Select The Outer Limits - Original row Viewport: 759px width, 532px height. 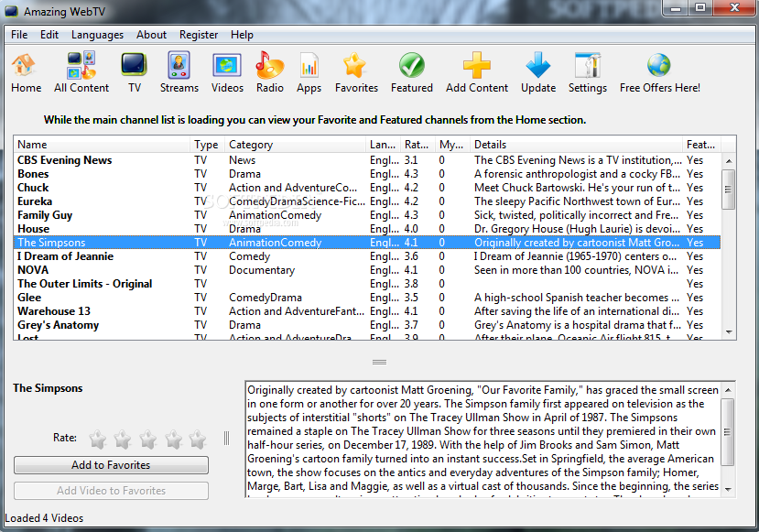coord(367,284)
